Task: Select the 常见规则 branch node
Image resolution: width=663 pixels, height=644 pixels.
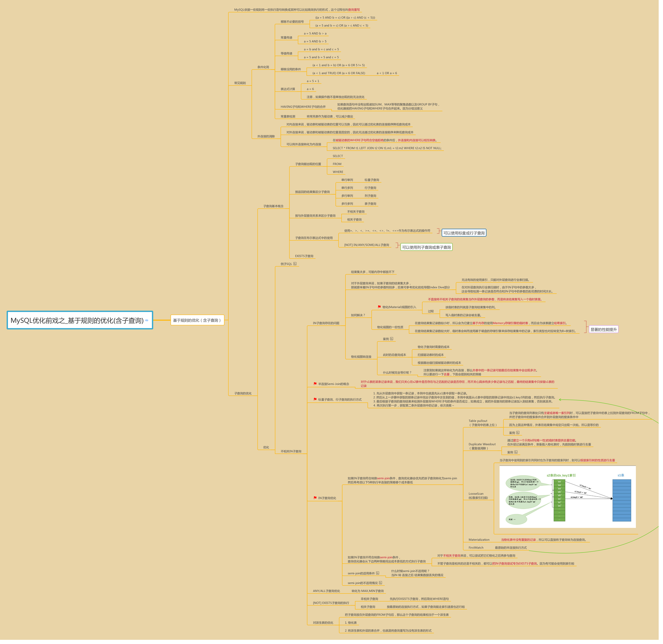Action: click(241, 84)
